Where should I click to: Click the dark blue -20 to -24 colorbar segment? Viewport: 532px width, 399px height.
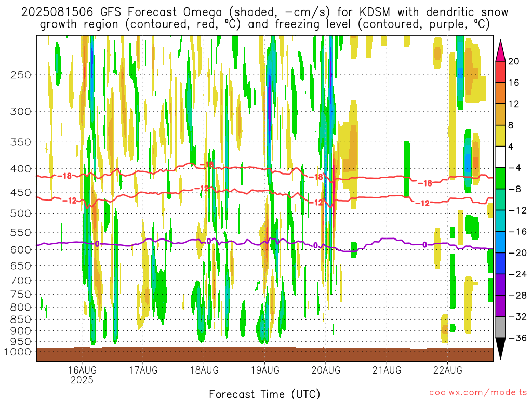[x=500, y=263]
